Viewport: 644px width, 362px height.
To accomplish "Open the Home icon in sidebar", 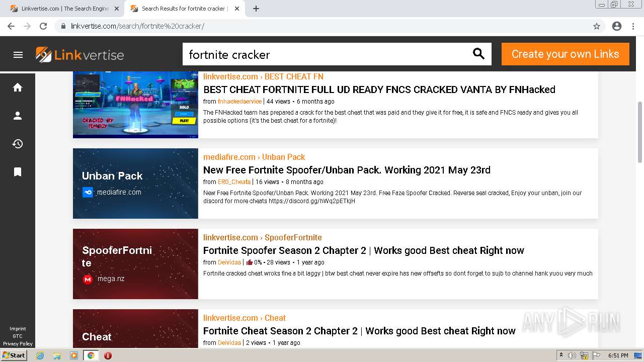I will click(x=18, y=87).
